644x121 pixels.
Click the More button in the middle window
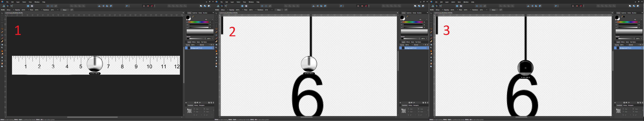[x=279, y=10]
